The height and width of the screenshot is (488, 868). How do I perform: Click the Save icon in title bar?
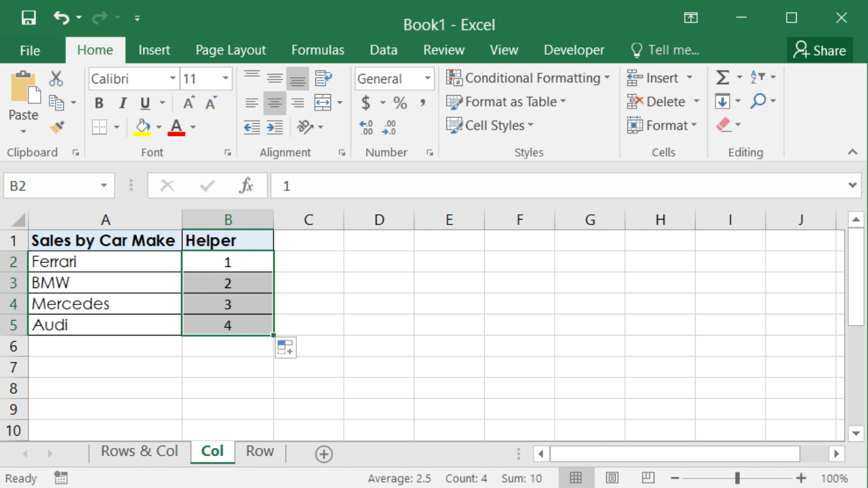pos(28,18)
